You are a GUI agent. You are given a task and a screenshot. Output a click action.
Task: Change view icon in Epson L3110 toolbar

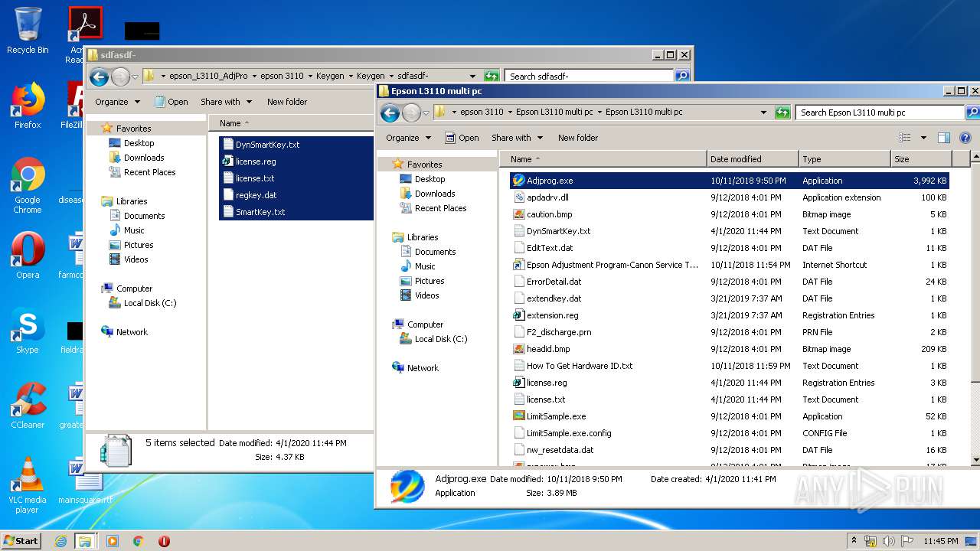[905, 138]
